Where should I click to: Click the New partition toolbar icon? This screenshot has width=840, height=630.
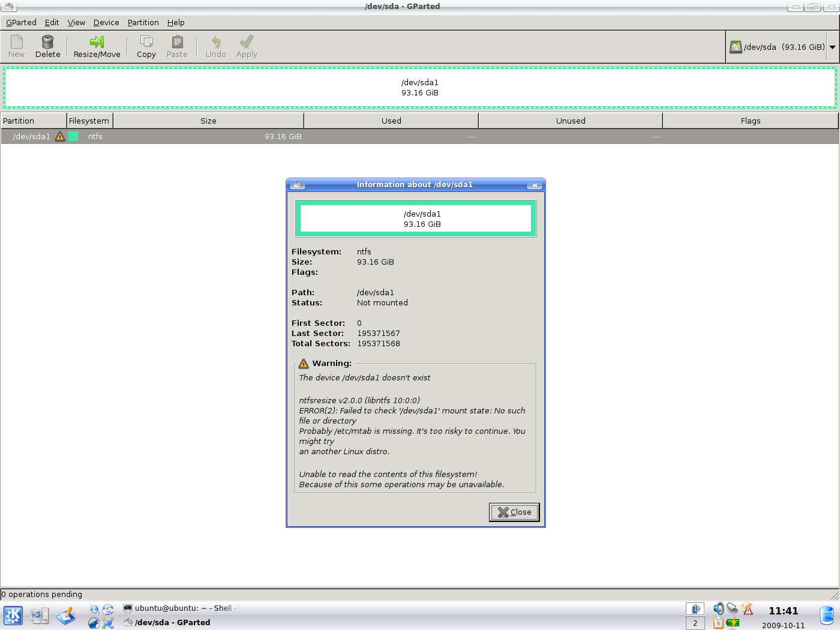pos(16,46)
